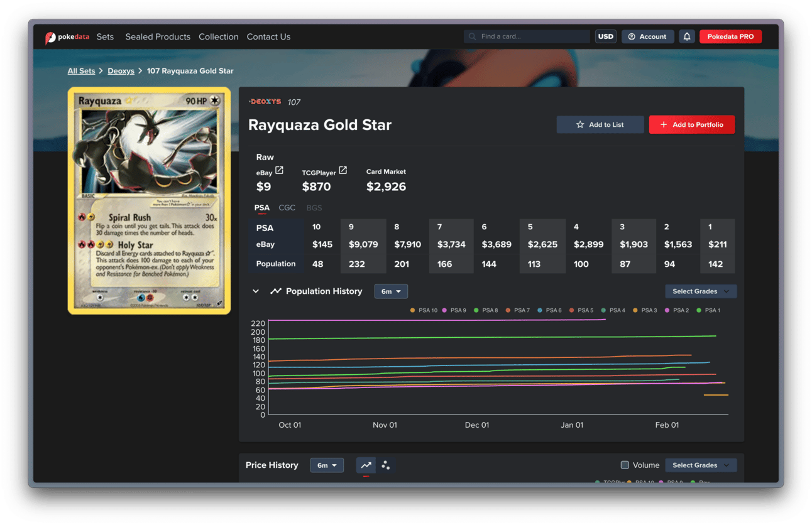Toggle PSA 3 series in population legend
Screen dimensions: 812x525
(645, 310)
